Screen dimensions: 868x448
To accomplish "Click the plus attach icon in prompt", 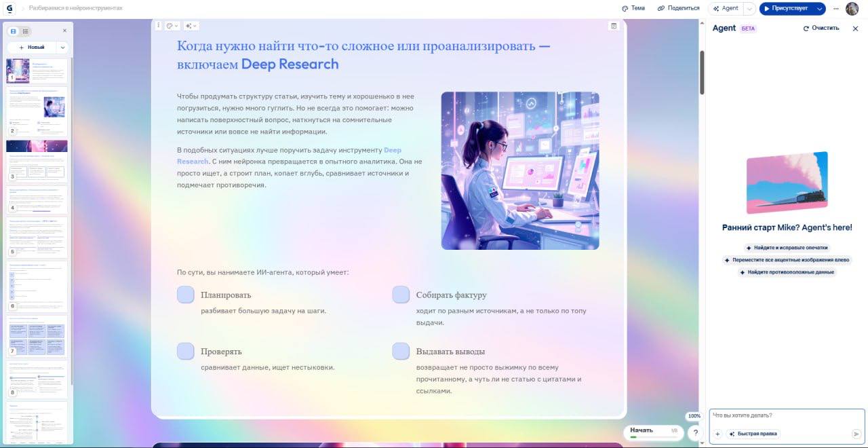I will pyautogui.click(x=717, y=434).
